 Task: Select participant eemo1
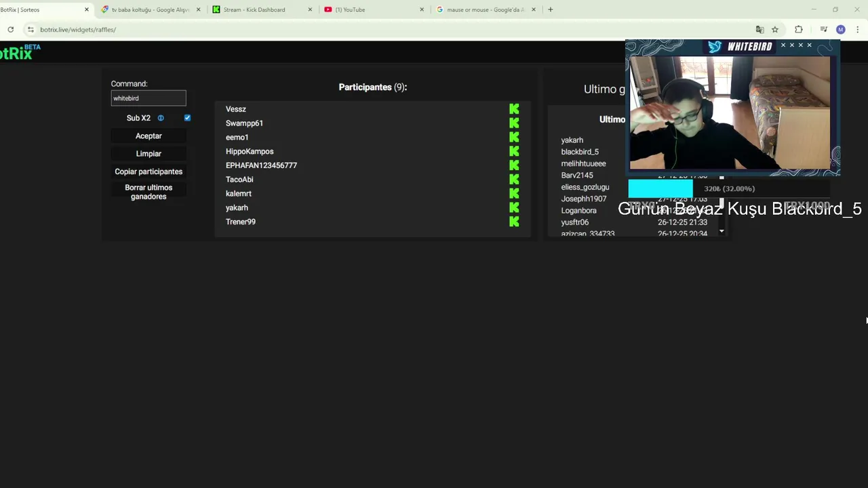pos(237,137)
